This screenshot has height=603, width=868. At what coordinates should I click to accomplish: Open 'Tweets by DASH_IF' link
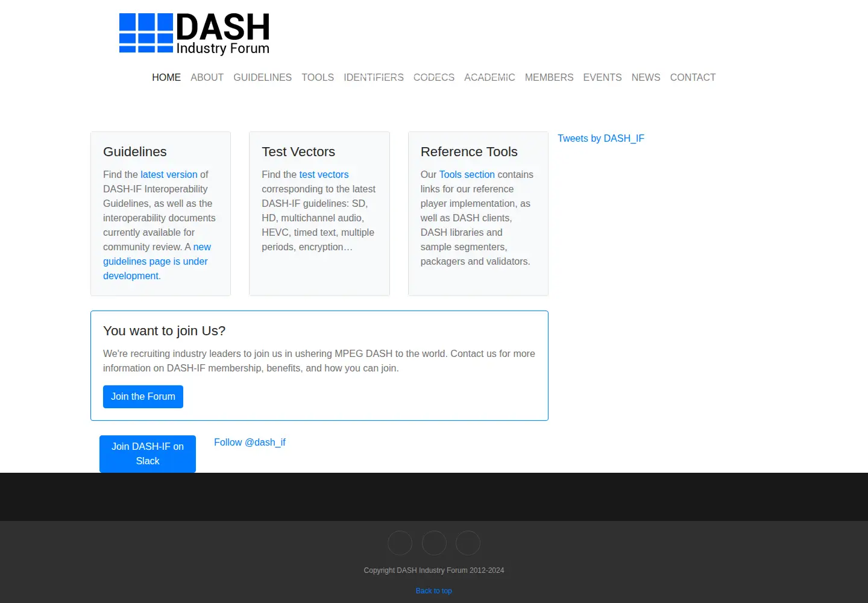tap(601, 138)
